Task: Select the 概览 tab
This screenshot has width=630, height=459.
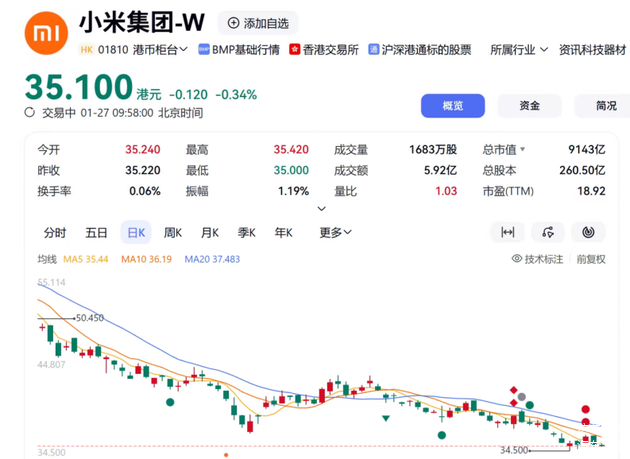Action: click(x=452, y=106)
